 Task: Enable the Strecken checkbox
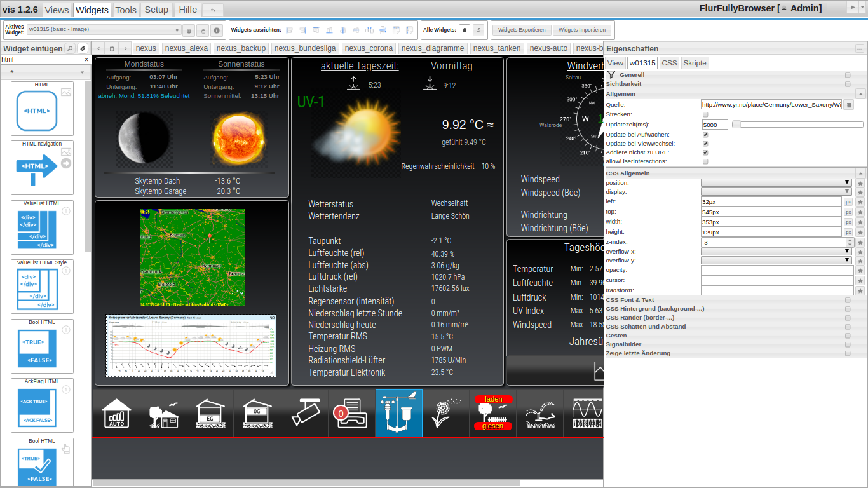(x=705, y=114)
